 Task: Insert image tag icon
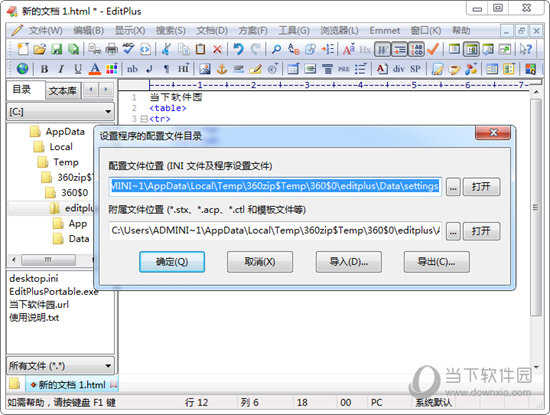[205, 69]
